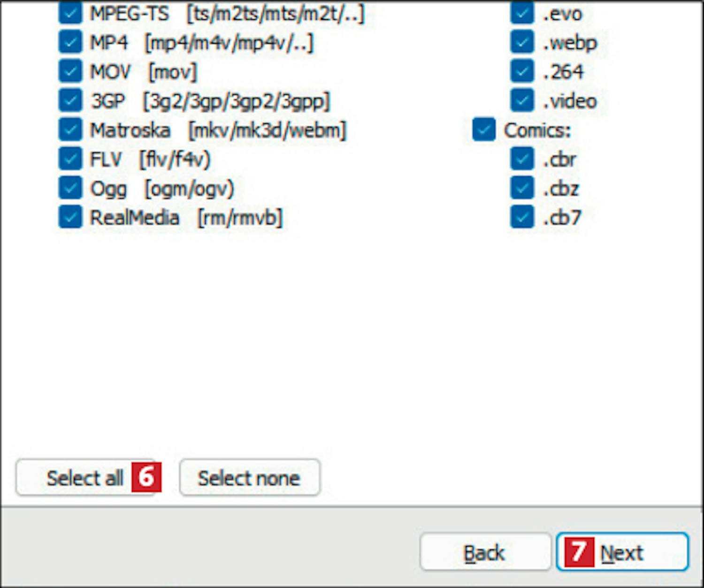Click the Select all button

click(x=86, y=478)
